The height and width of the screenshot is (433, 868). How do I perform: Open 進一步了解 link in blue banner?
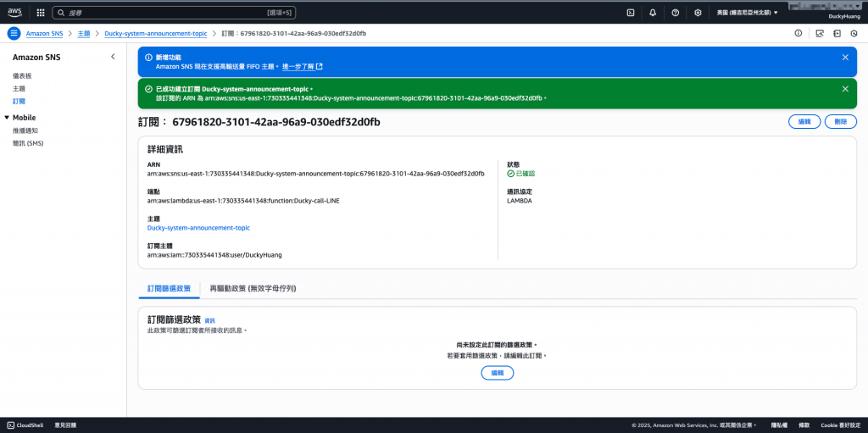pos(303,66)
